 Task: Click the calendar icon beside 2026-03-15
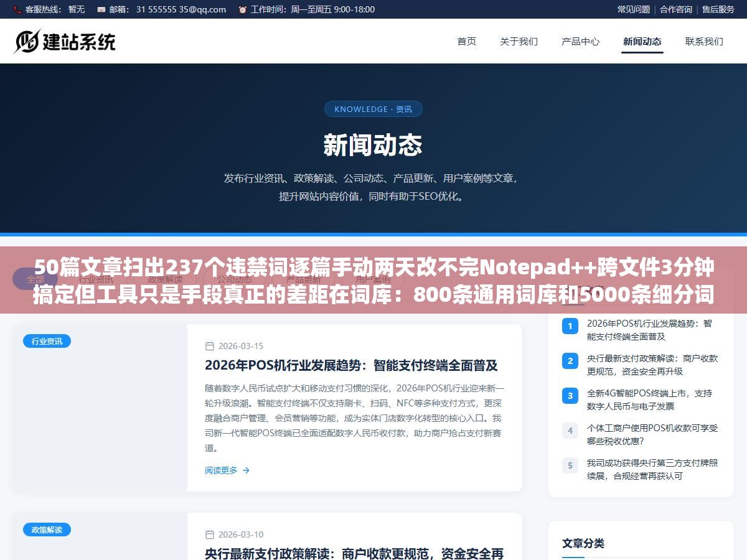pos(210,346)
